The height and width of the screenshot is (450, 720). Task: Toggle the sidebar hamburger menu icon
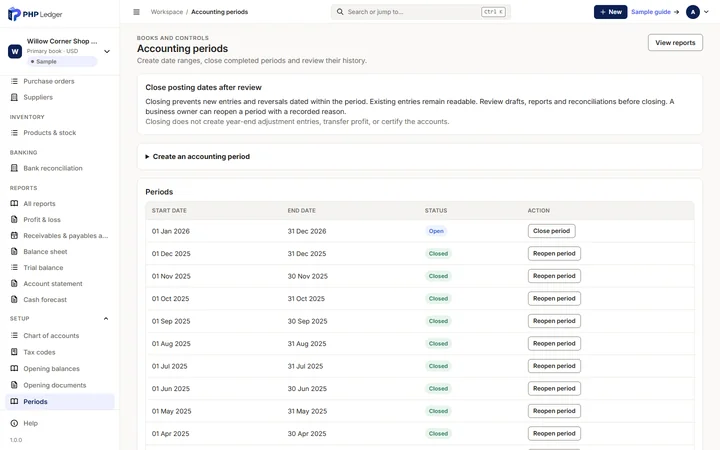tap(136, 12)
